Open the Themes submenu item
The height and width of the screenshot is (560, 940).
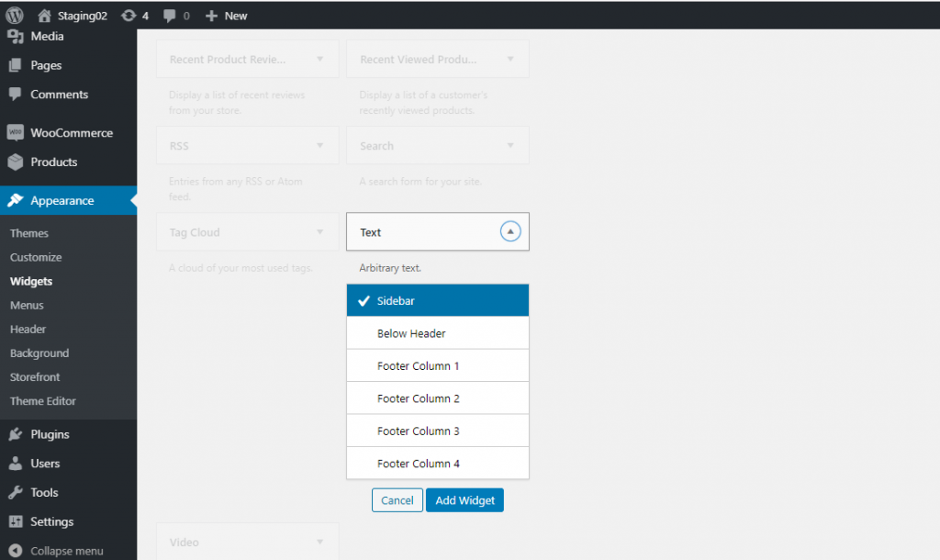point(29,233)
